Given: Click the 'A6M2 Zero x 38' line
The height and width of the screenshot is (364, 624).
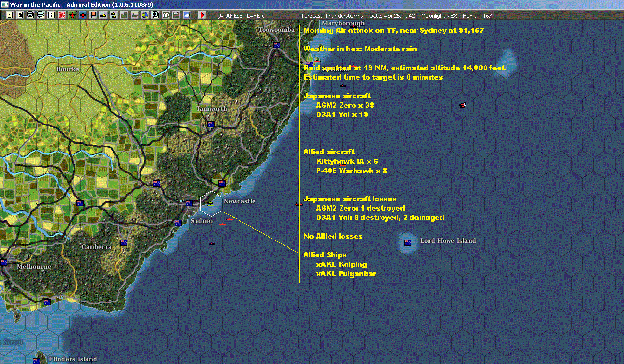Looking at the screenshot, I should coord(345,105).
